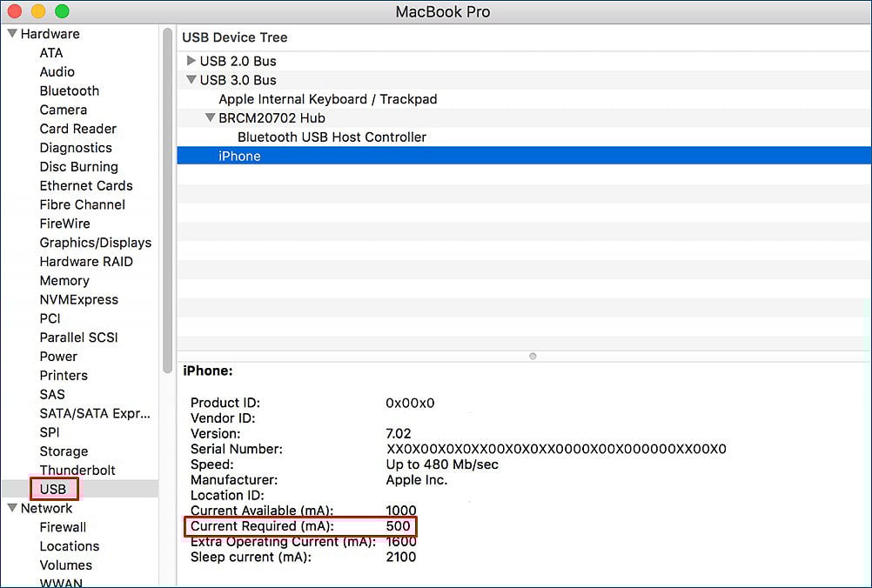Collapse the USB 3.0 Bus node
872x588 pixels.
191,79
